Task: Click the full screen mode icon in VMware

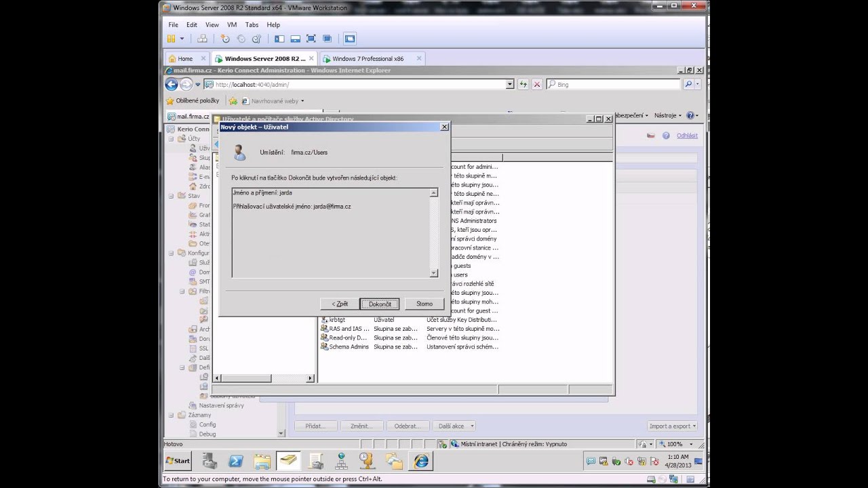Action: tap(311, 39)
